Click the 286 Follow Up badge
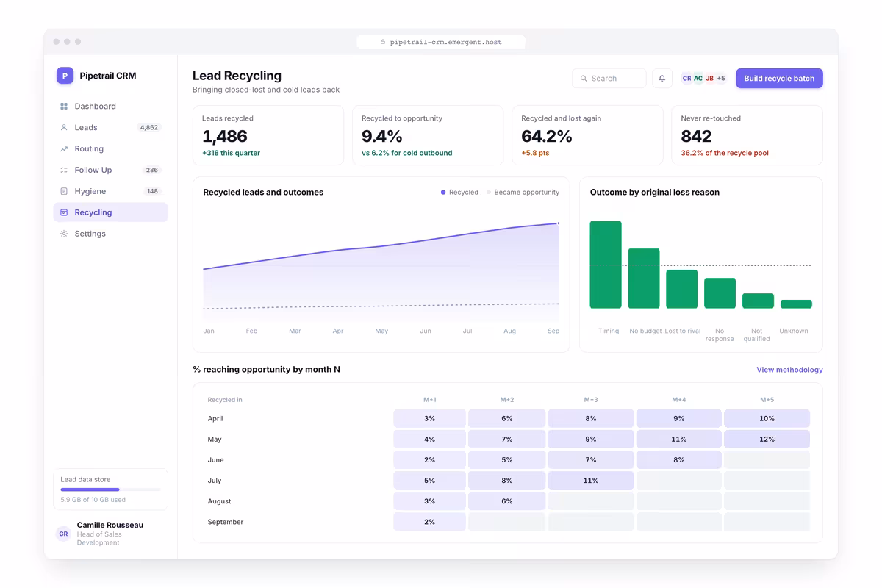Viewport: 882px width, 588px height. pyautogui.click(x=152, y=170)
